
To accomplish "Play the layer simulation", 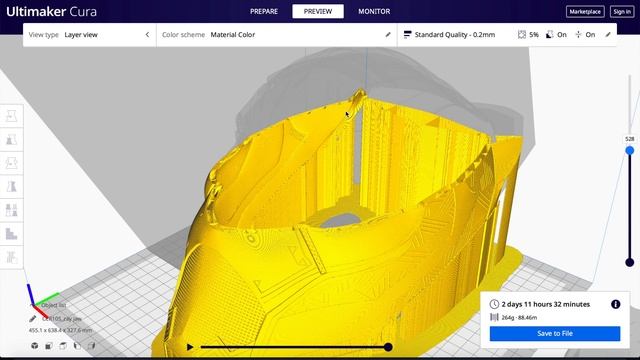I will tap(190, 347).
